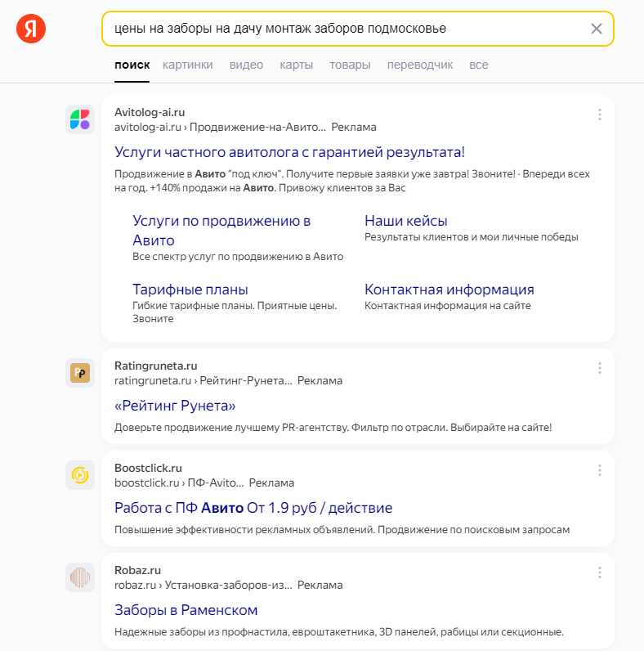Open options menu for Avitolog-ai.ru result

point(599,114)
